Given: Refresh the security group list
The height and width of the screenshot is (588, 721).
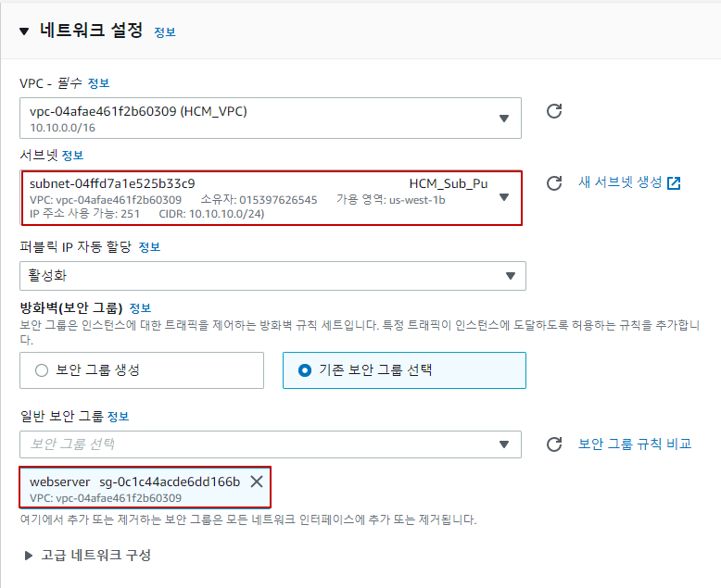Looking at the screenshot, I should point(554,444).
